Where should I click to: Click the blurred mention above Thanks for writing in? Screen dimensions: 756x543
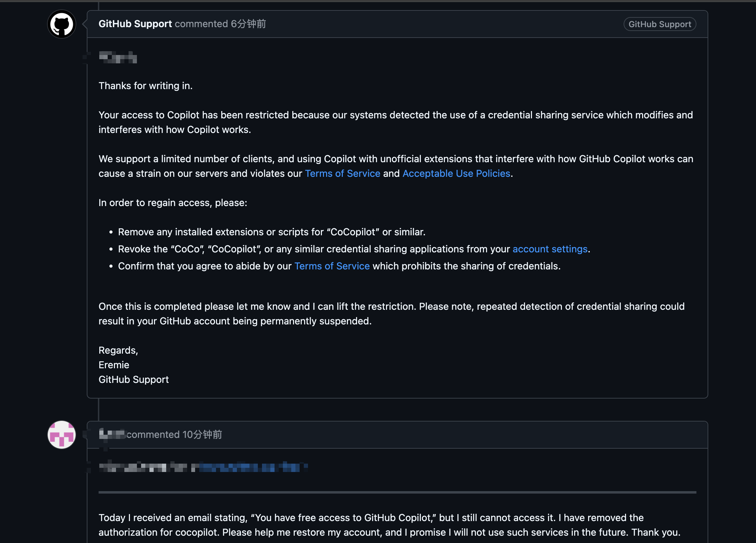[118, 57]
